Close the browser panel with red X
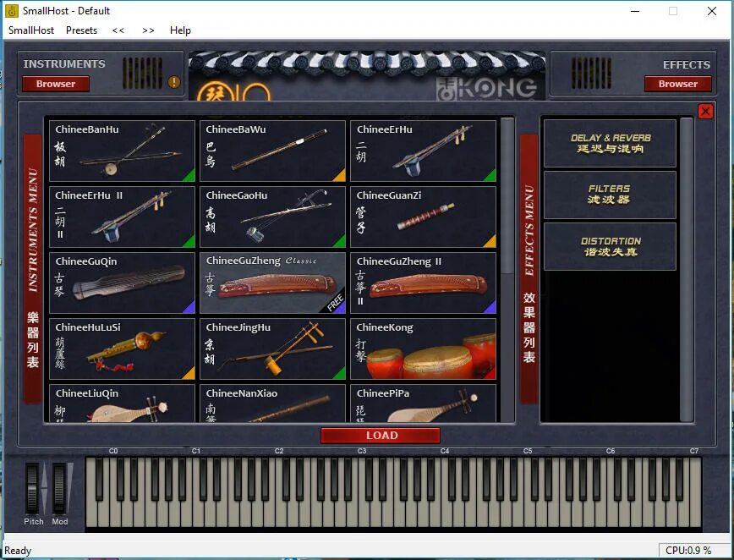The height and width of the screenshot is (560, 734). click(x=705, y=112)
